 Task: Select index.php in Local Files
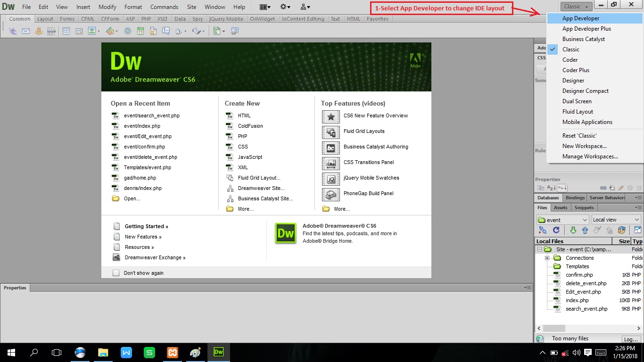577,300
